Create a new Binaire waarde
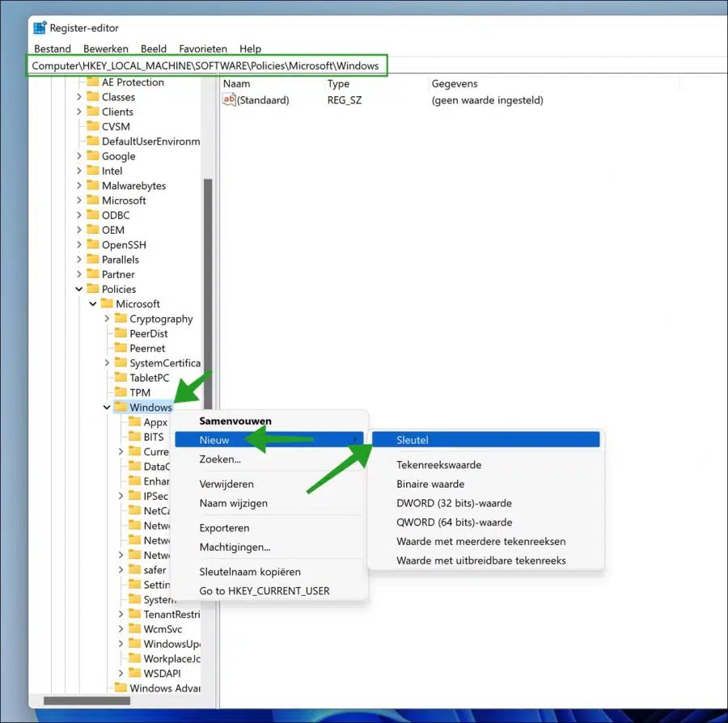Viewport: 728px width, 723px height. pyautogui.click(x=486, y=484)
